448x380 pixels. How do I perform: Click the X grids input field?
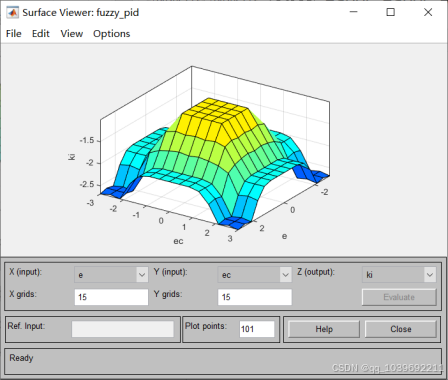tap(111, 297)
